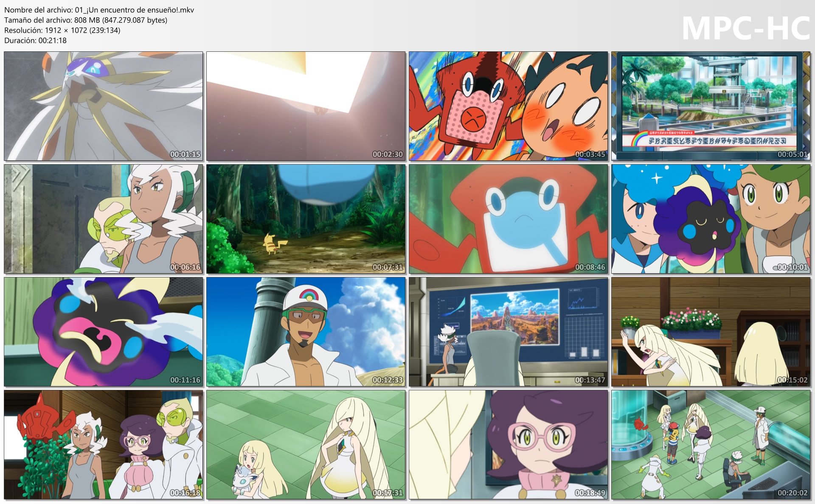Image resolution: width=815 pixels, height=504 pixels.
Task: Select the thumbnail timestamped 00:16:18
Action: pyautogui.click(x=104, y=445)
